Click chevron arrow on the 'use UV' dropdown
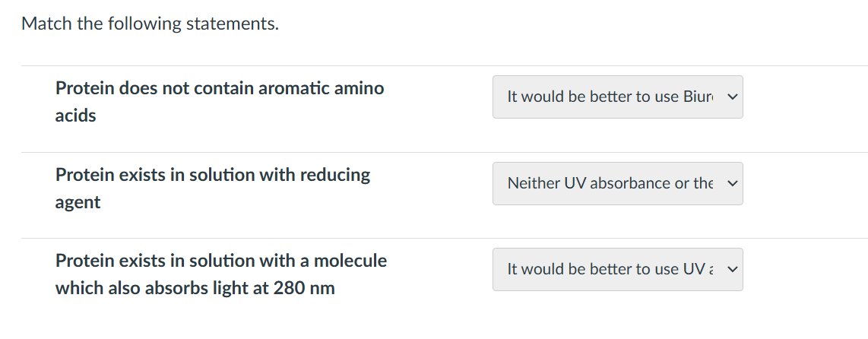 click(732, 269)
